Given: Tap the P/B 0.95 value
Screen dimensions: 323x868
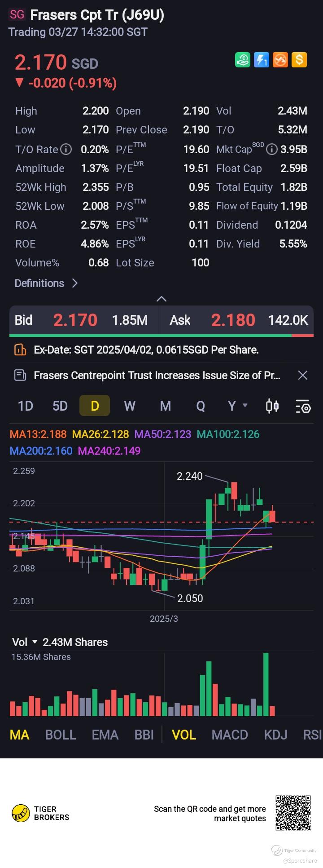Looking at the screenshot, I should 199,187.
